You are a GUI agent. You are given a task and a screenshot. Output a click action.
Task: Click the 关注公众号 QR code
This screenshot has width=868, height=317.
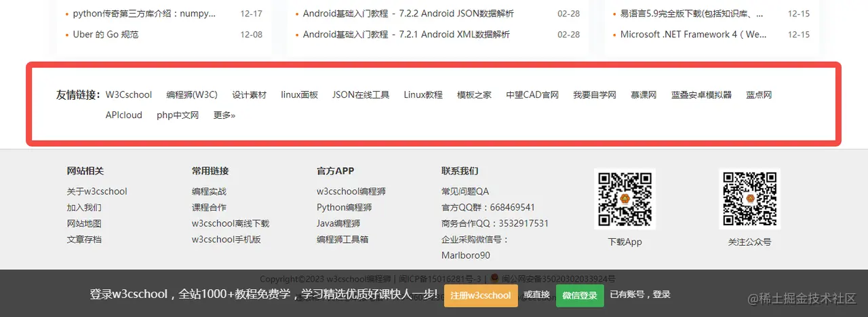(x=749, y=199)
